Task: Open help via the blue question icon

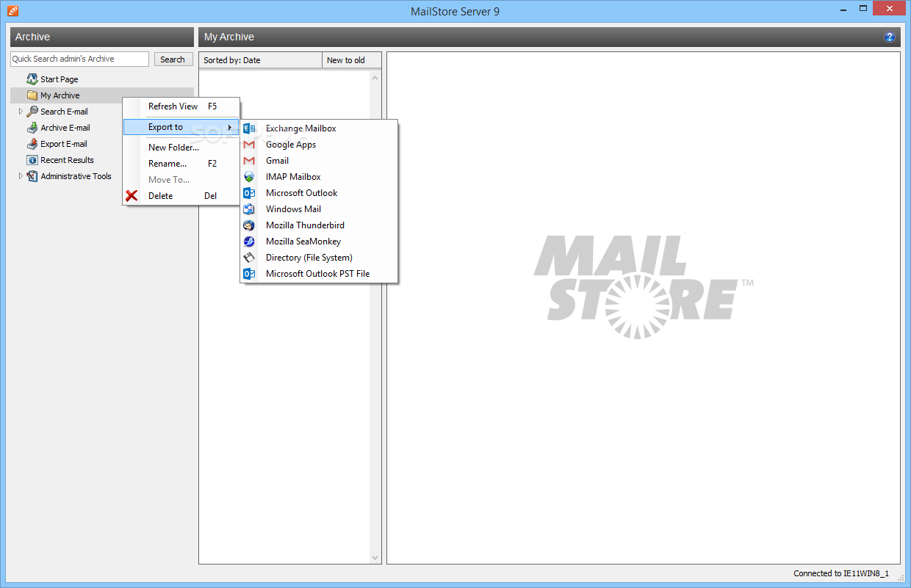Action: [x=890, y=37]
